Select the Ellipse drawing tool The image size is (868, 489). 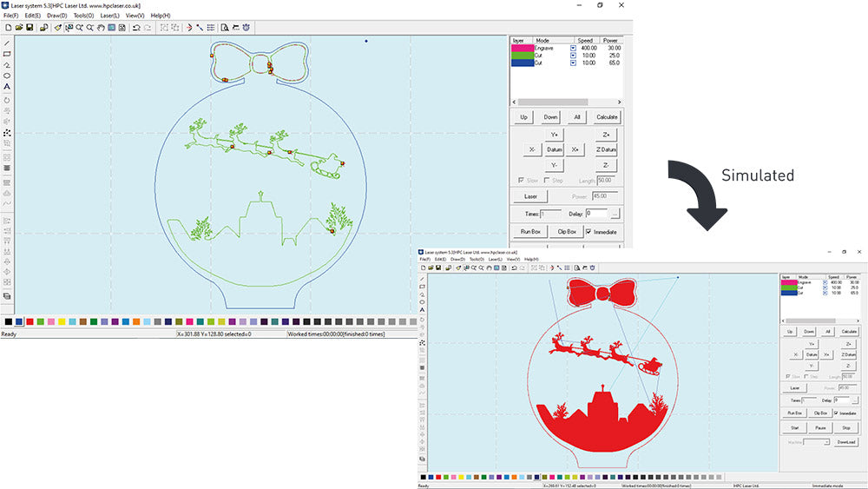[x=7, y=76]
